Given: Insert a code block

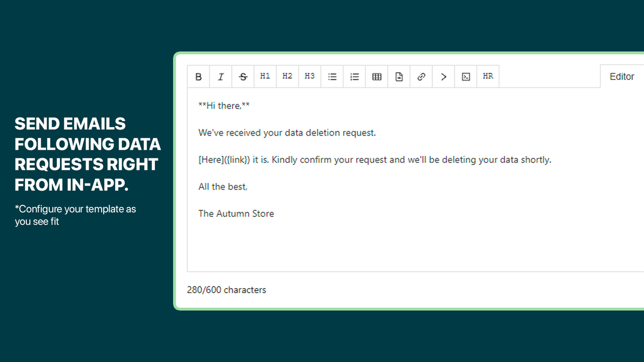Looking at the screenshot, I should (466, 77).
